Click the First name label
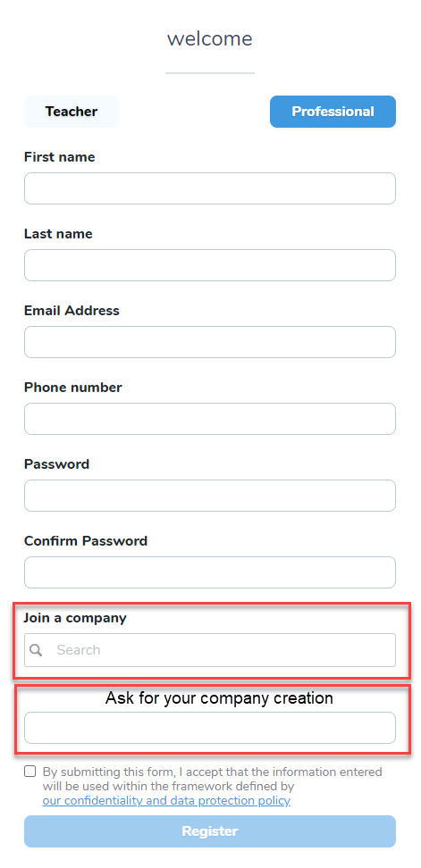The width and height of the screenshot is (421, 868). [x=59, y=157]
